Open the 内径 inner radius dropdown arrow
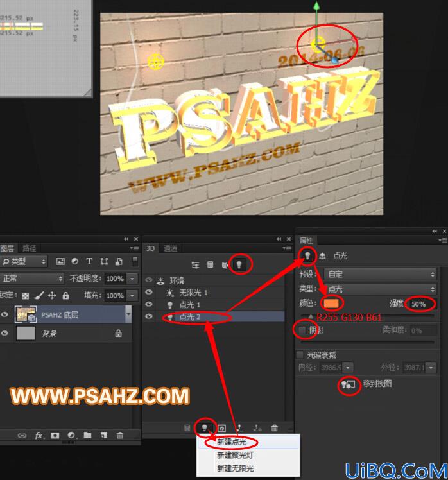448x480 pixels. point(348,367)
